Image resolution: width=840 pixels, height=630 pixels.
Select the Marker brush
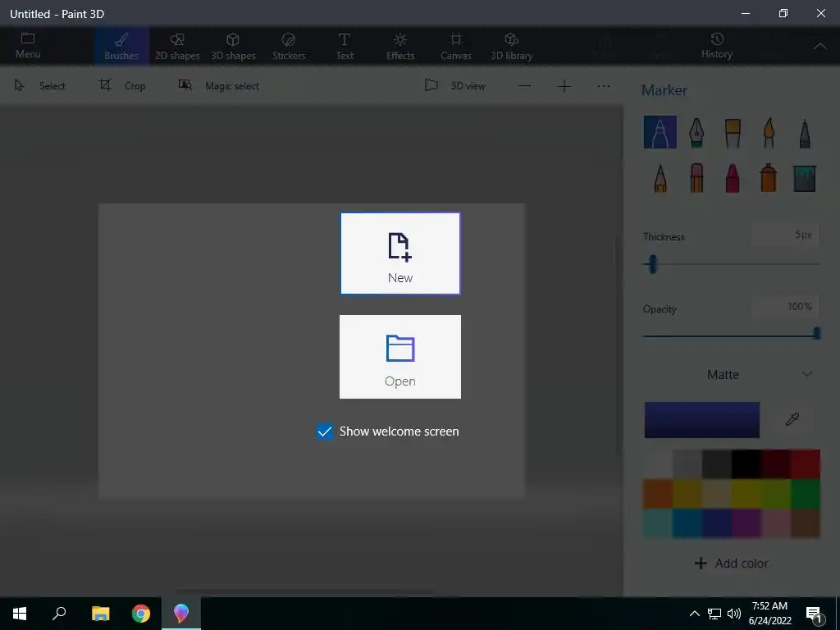pyautogui.click(x=660, y=132)
